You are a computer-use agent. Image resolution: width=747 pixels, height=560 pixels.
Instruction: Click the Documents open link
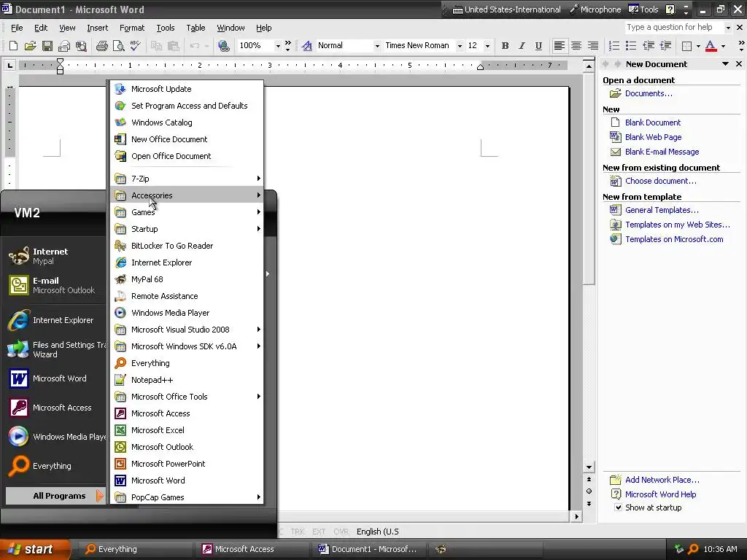tap(649, 93)
